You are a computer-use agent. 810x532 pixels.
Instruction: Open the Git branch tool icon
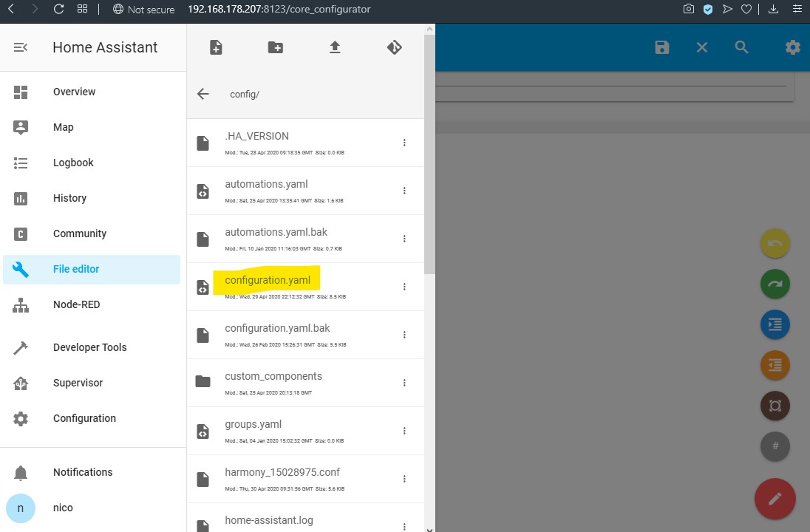click(x=394, y=47)
